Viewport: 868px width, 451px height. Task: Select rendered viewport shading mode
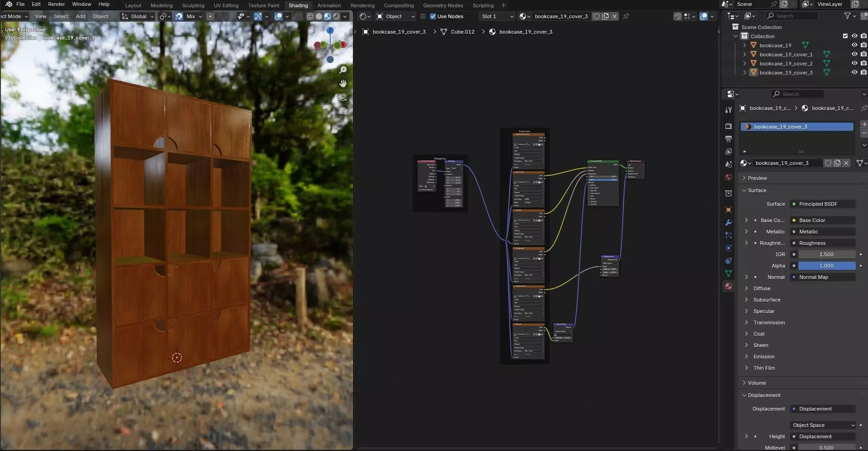click(x=336, y=16)
